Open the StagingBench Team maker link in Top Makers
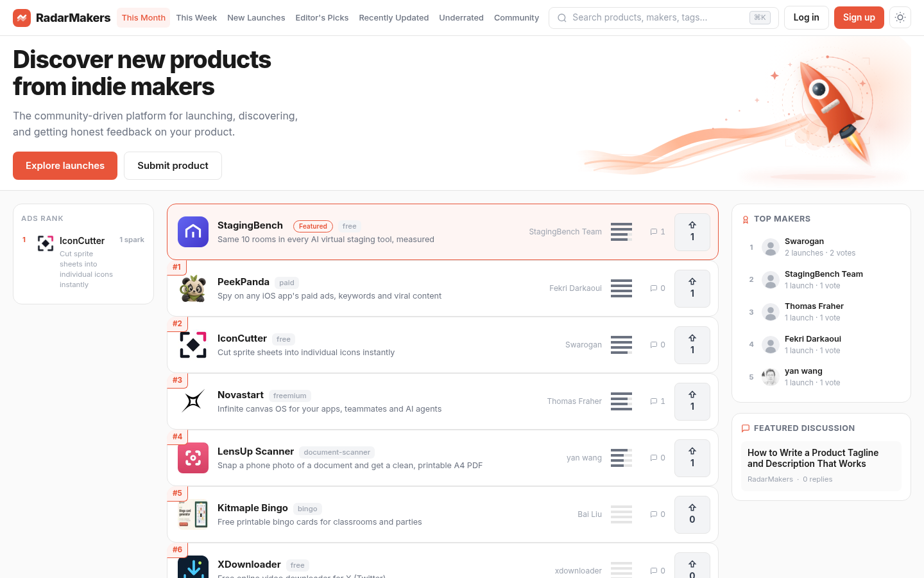924x578 pixels. point(824,274)
